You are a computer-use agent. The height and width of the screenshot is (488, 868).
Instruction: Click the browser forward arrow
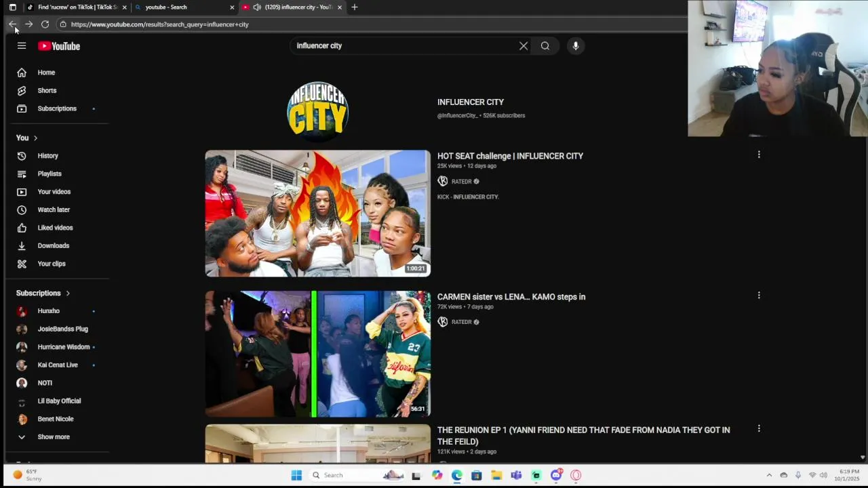point(28,24)
